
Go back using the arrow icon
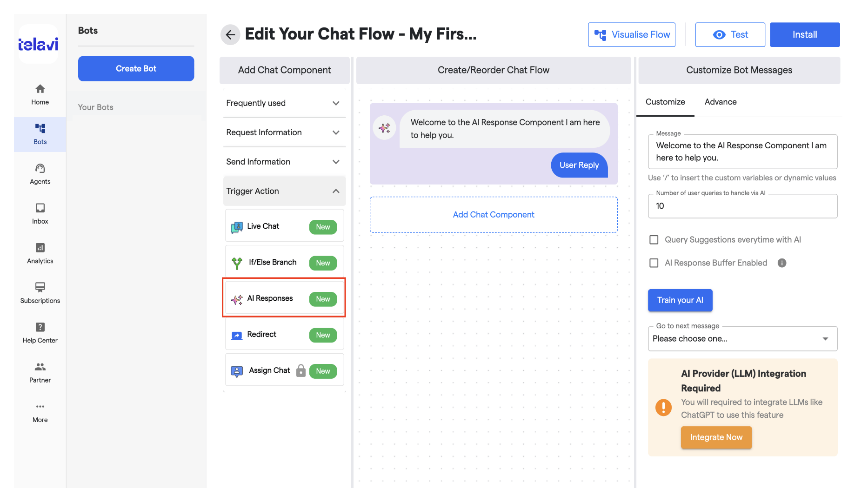[x=230, y=34]
